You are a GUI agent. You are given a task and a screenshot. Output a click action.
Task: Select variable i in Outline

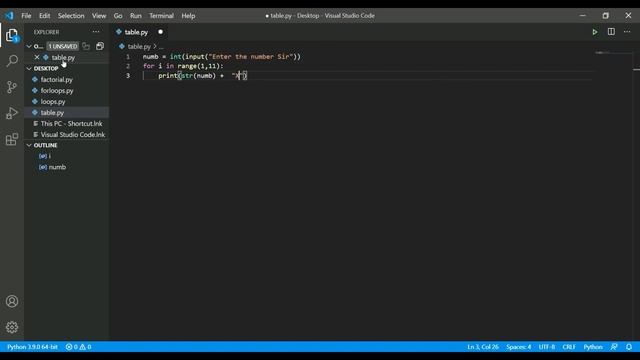[50, 156]
